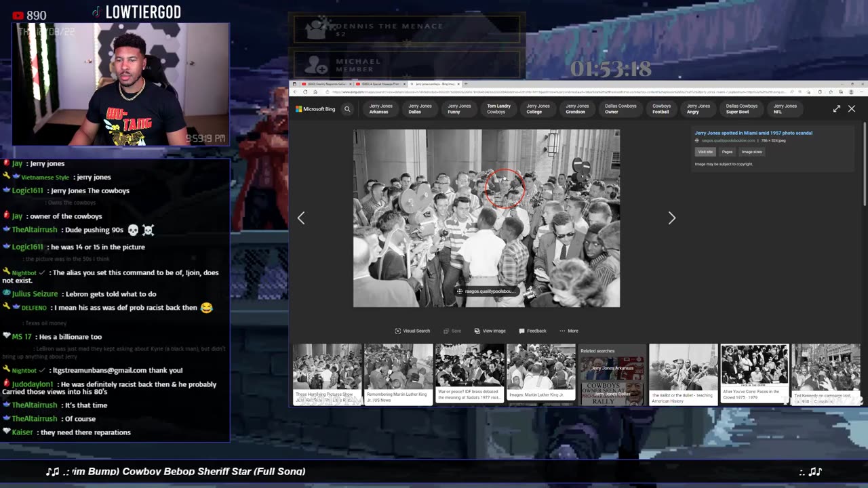Start Visual Search on the image
The width and height of the screenshot is (868, 488).
412,331
